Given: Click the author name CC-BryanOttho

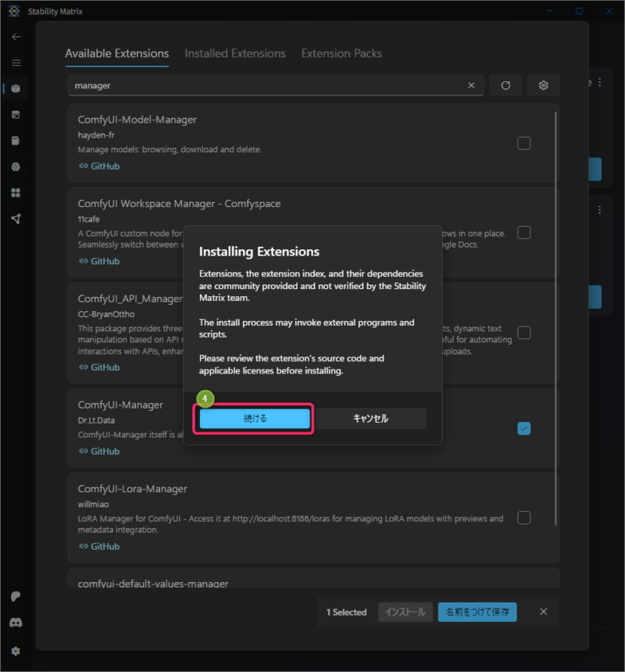Looking at the screenshot, I should [x=106, y=314].
